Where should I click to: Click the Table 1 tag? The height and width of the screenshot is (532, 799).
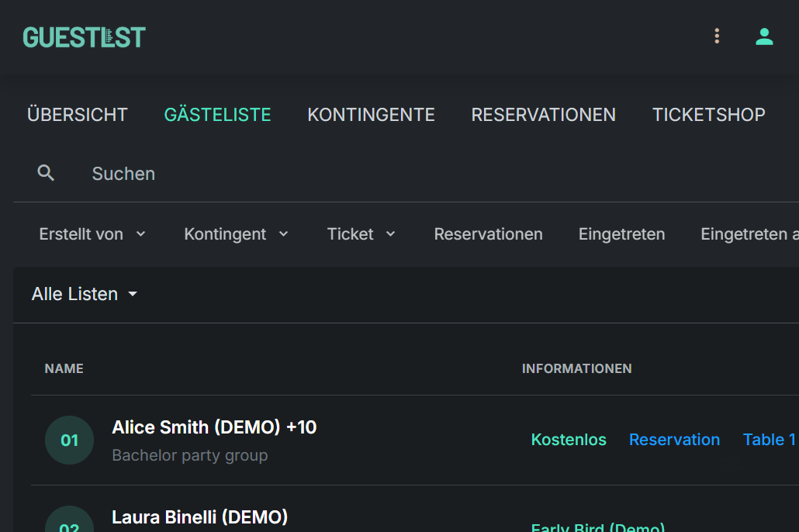click(770, 439)
